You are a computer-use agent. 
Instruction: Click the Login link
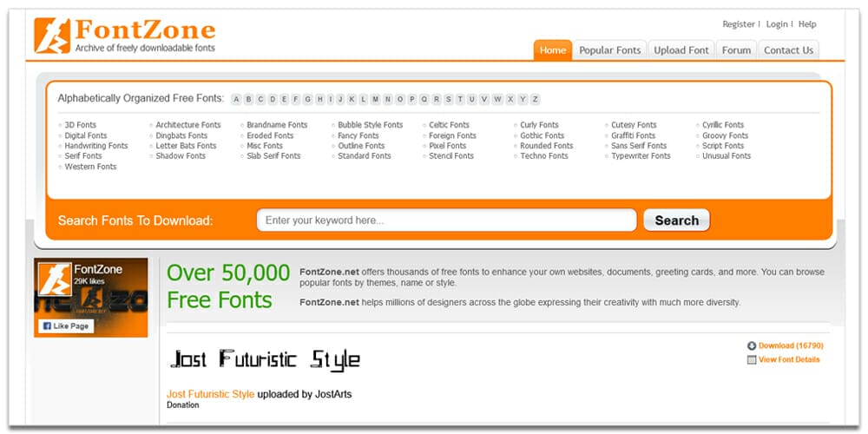777,24
